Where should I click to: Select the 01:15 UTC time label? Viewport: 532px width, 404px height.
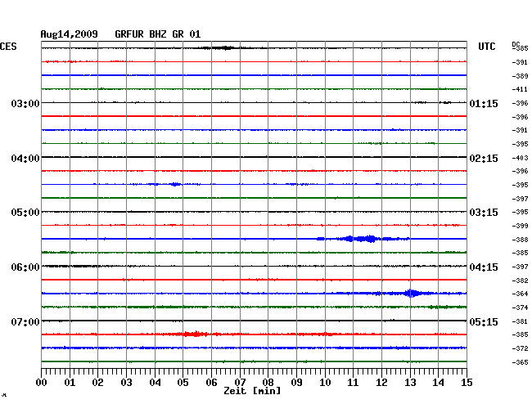tap(484, 103)
